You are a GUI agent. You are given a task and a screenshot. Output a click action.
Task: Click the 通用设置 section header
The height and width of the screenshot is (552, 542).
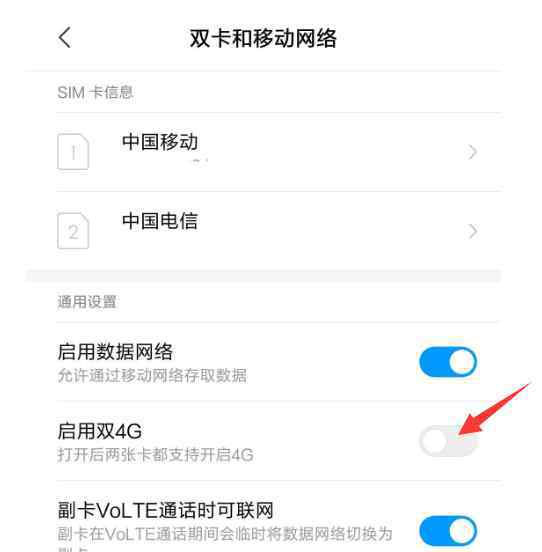coord(87,302)
